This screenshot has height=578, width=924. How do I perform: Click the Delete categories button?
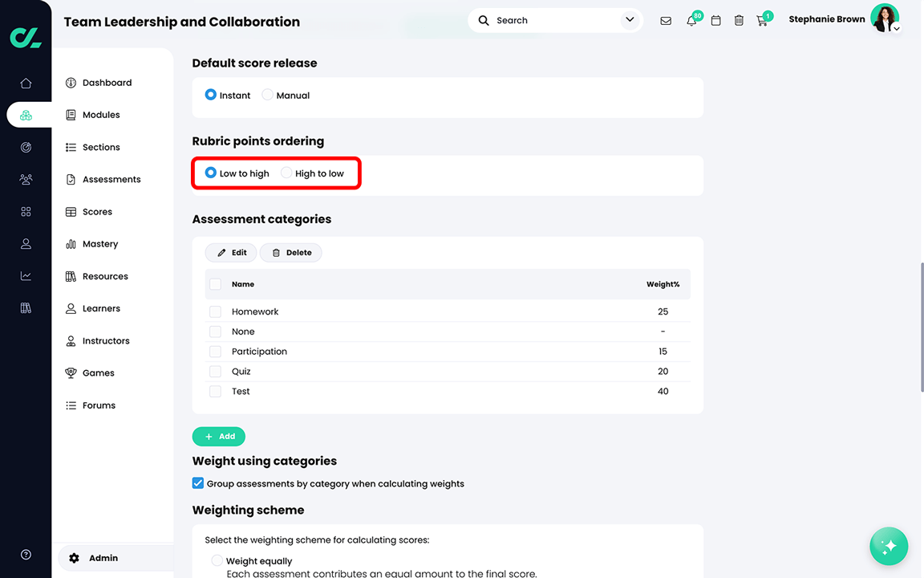pos(291,252)
